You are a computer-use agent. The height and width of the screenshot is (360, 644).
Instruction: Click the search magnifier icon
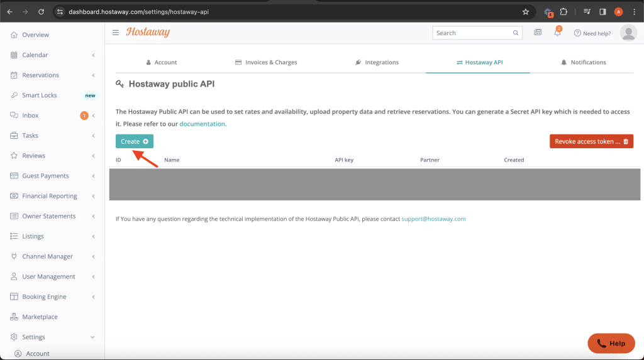point(516,33)
